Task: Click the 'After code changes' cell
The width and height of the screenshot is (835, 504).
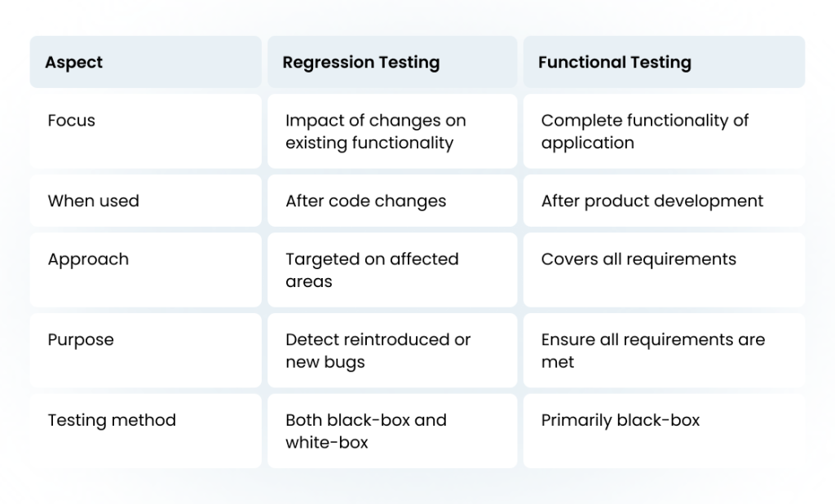Action: pos(392,201)
